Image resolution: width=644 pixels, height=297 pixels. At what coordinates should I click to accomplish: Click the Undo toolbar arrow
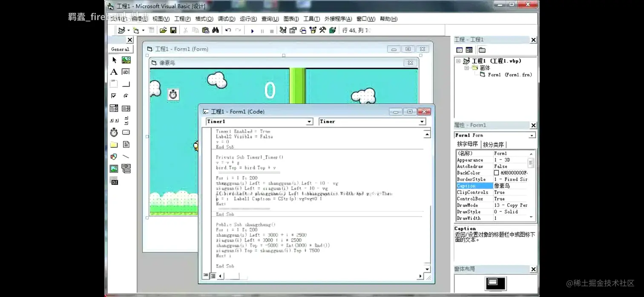pyautogui.click(x=228, y=30)
